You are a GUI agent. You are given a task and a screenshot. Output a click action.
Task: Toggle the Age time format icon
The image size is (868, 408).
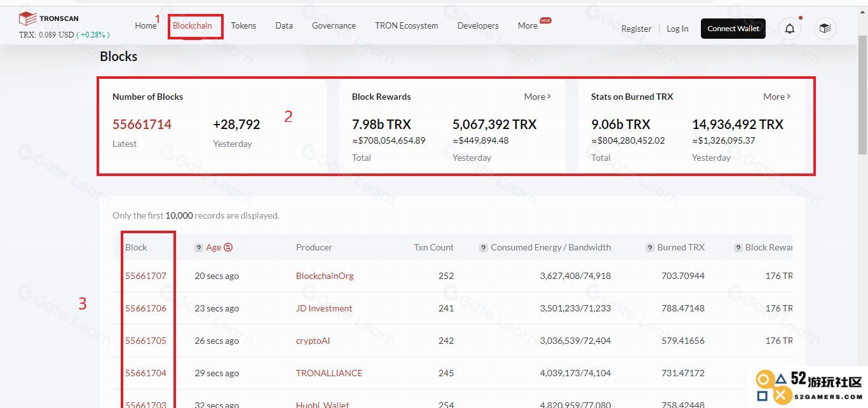coord(228,247)
